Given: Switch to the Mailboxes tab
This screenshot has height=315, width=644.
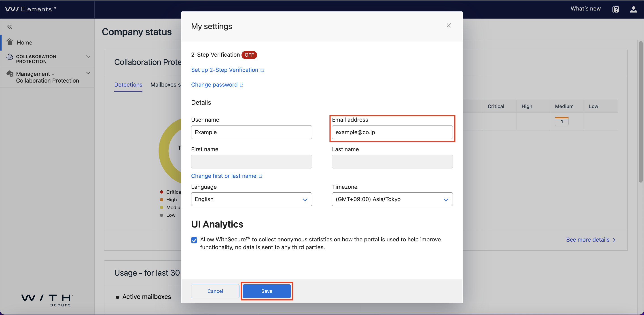Looking at the screenshot, I should (165, 85).
